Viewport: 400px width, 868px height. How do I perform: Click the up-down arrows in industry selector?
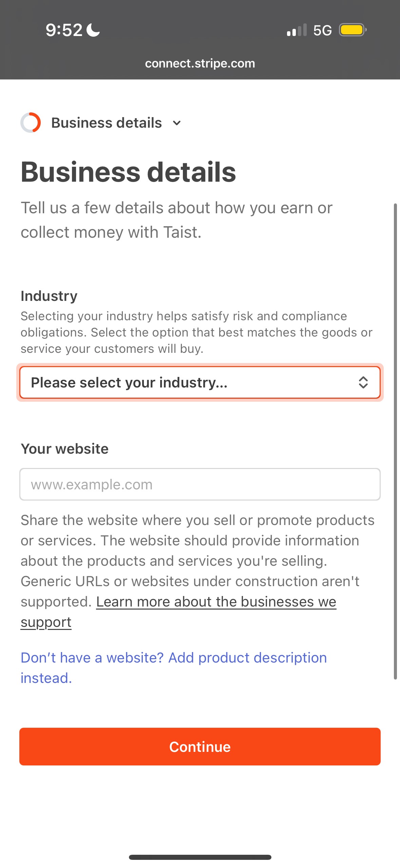click(x=363, y=382)
